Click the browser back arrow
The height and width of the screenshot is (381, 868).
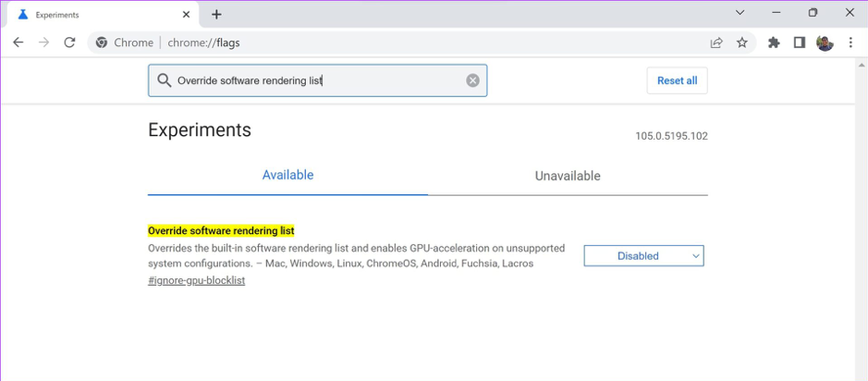point(18,43)
